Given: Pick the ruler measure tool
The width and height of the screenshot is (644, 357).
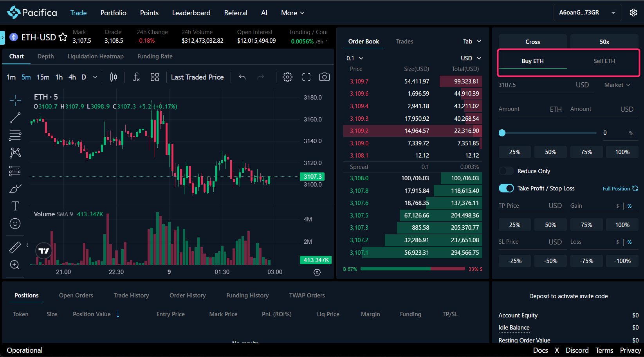Looking at the screenshot, I should (15, 247).
